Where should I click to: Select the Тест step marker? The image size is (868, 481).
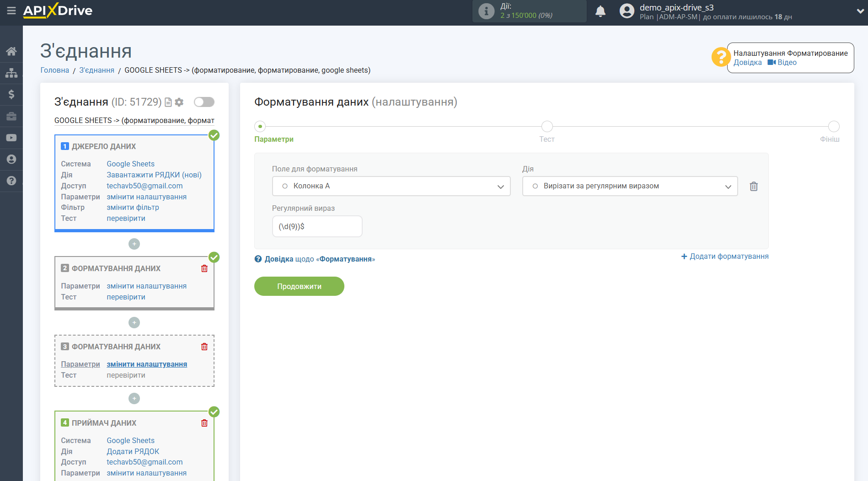tap(547, 126)
